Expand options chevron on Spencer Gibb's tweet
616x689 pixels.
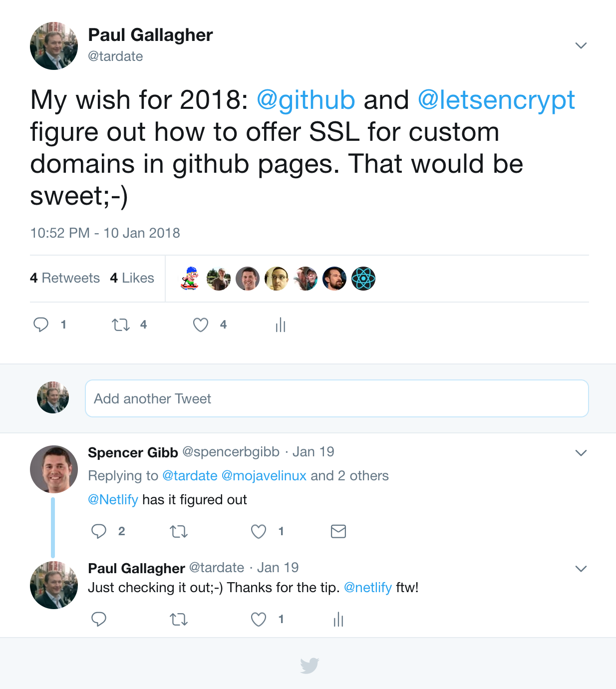click(581, 453)
